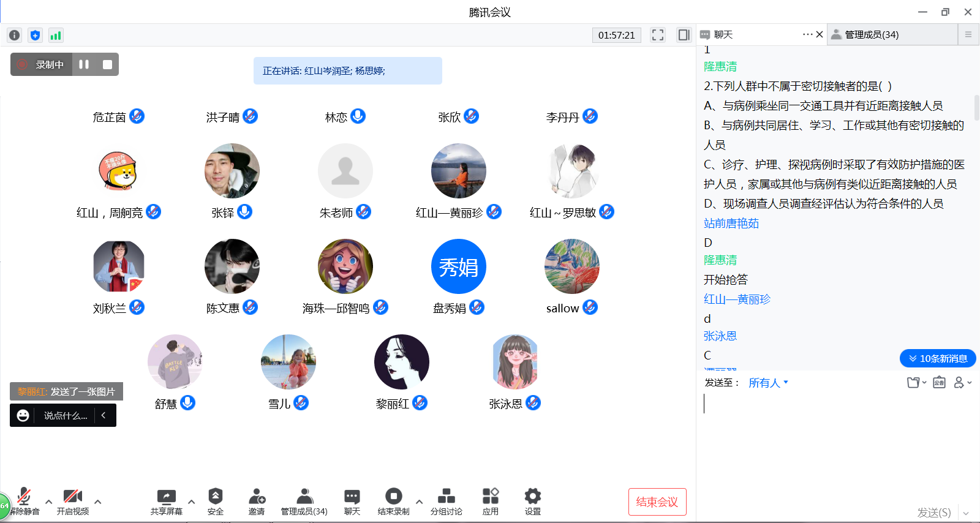The image size is (980, 523).
Task: Open chat panel more options (…)
Action: coord(807,34)
